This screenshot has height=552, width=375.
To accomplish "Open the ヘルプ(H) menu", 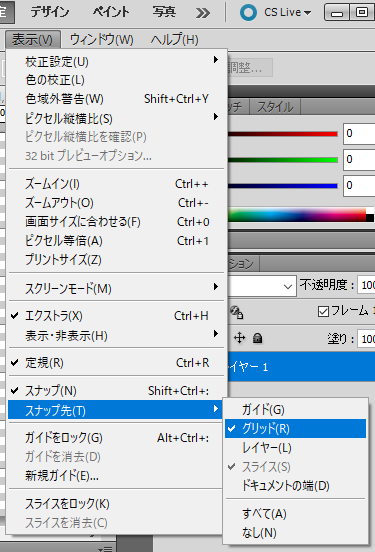I will pos(175,39).
